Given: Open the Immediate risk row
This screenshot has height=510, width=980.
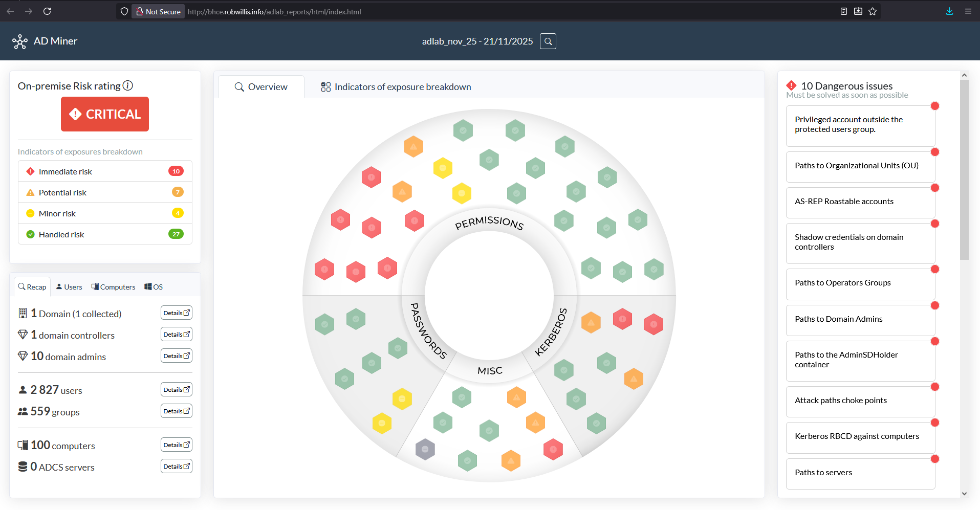Looking at the screenshot, I should (x=105, y=171).
